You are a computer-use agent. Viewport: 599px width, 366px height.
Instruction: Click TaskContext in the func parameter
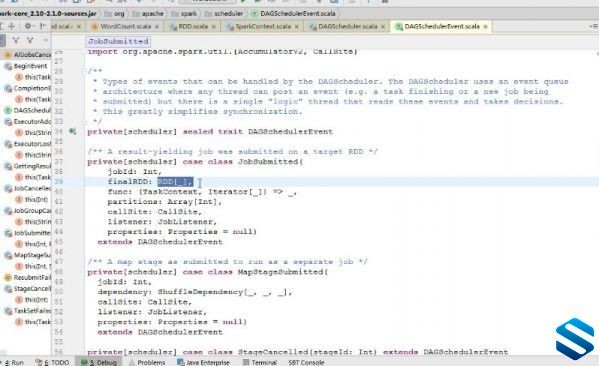pos(170,192)
